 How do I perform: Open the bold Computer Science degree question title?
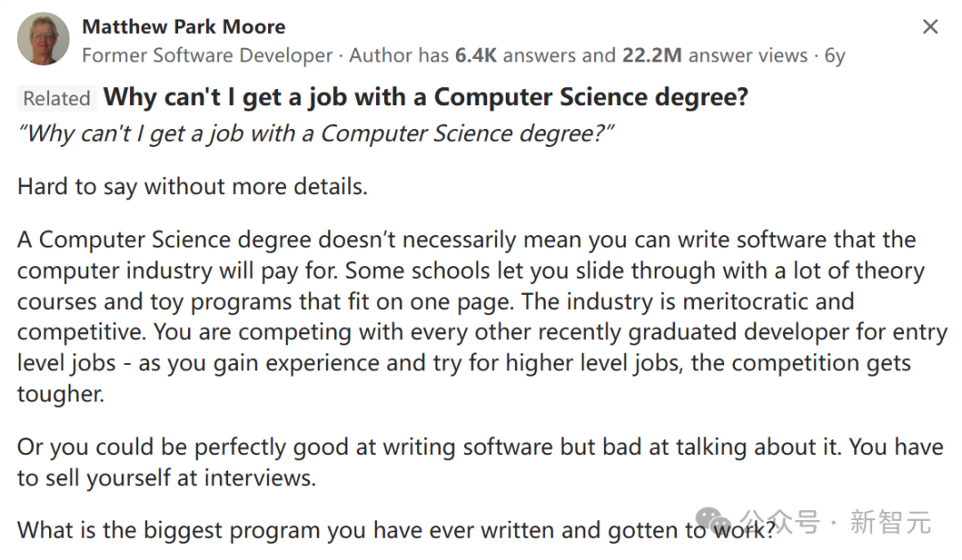(426, 97)
